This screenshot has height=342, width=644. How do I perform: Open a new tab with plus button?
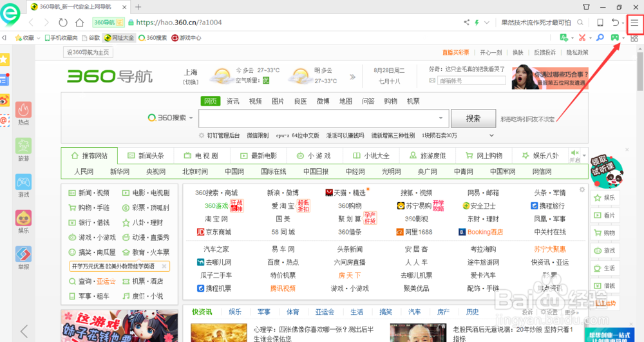pos(138,7)
